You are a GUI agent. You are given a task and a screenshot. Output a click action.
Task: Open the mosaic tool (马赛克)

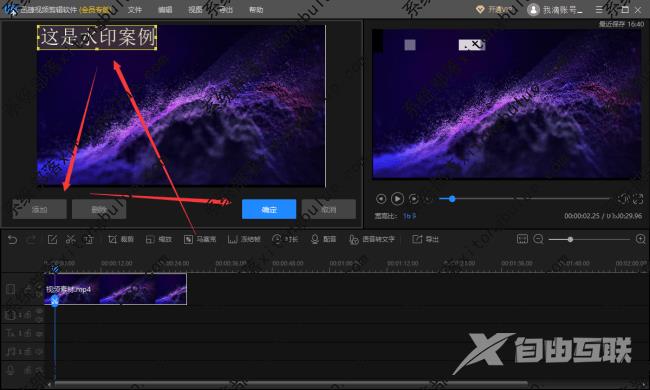(200, 240)
